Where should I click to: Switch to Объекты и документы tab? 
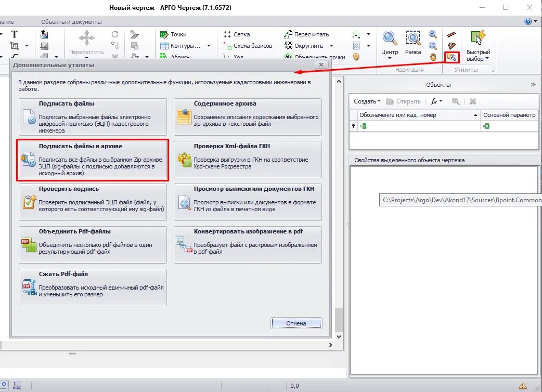tap(72, 22)
